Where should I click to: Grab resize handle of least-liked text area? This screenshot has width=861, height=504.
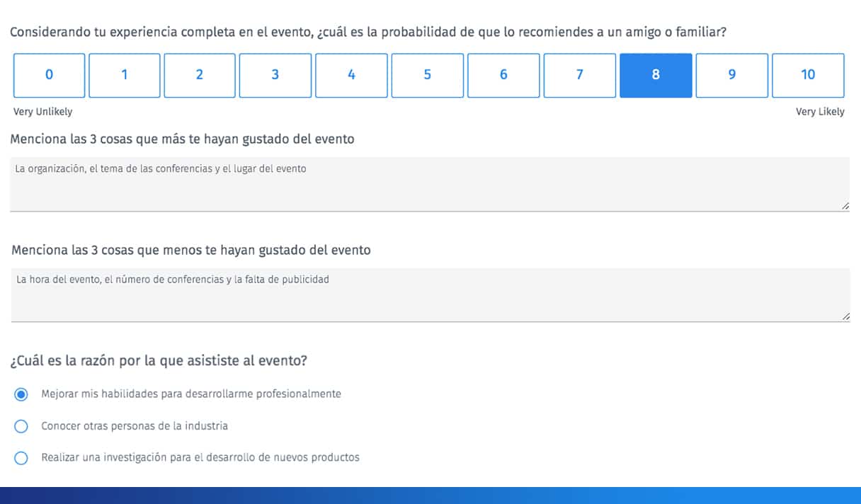845,316
